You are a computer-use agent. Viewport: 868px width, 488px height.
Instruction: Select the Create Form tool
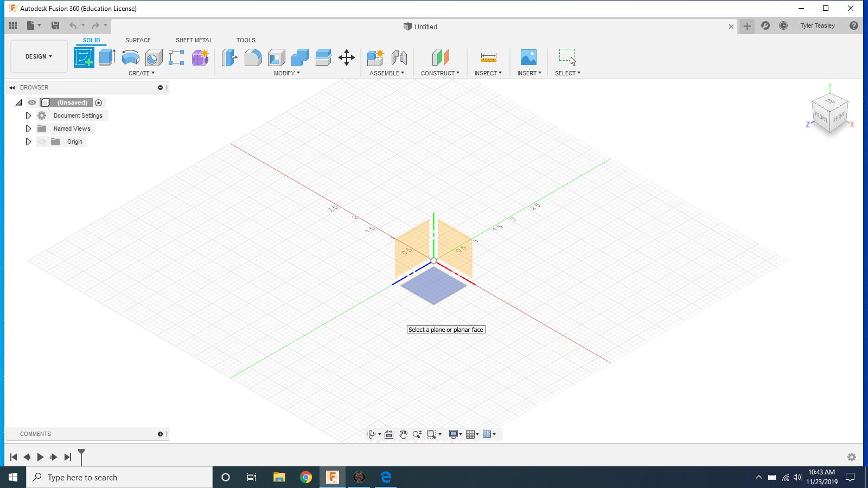tap(200, 57)
